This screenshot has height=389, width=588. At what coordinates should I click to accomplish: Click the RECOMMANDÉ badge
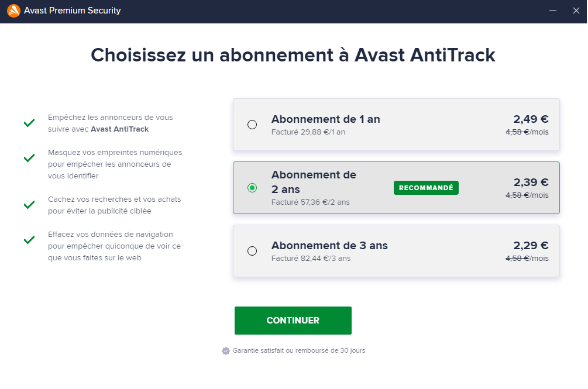426,188
